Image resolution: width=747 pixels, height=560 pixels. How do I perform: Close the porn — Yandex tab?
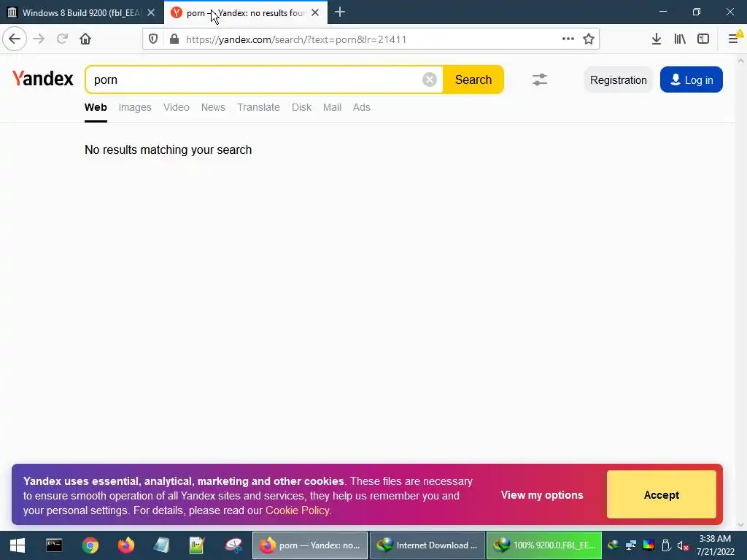click(x=315, y=13)
